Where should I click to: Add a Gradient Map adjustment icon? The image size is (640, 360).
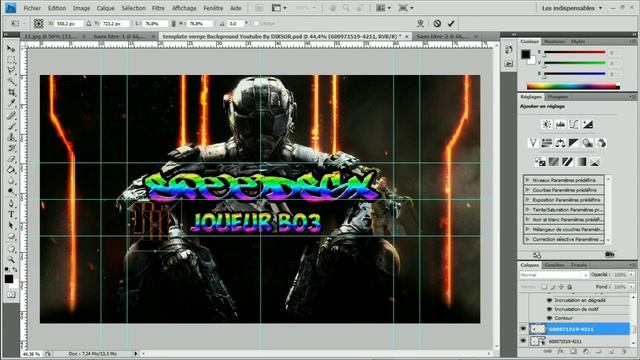click(x=581, y=162)
